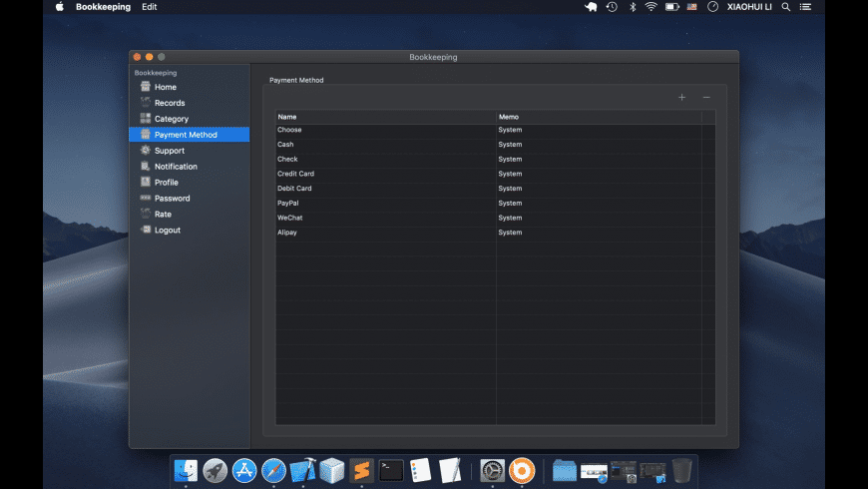Select the Records icon in sidebar
This screenshot has height=489, width=868.
[146, 103]
